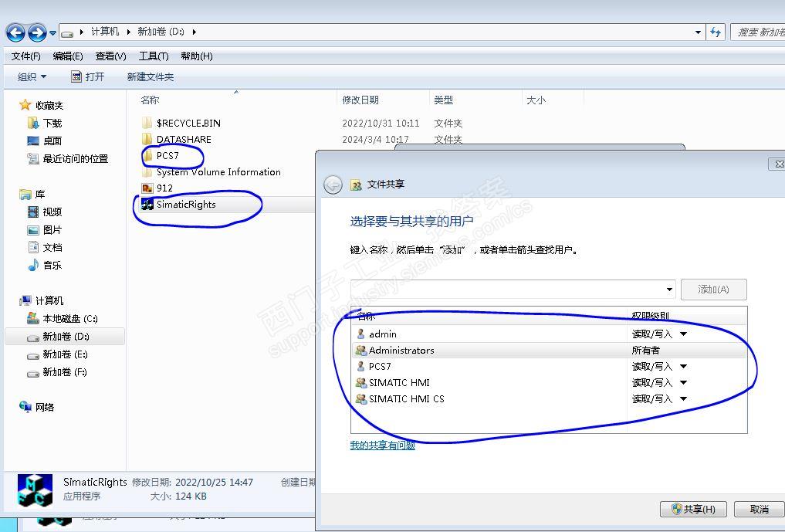785x532 pixels.
Task: Click the refresh icon next to address bar
Action: point(716,32)
